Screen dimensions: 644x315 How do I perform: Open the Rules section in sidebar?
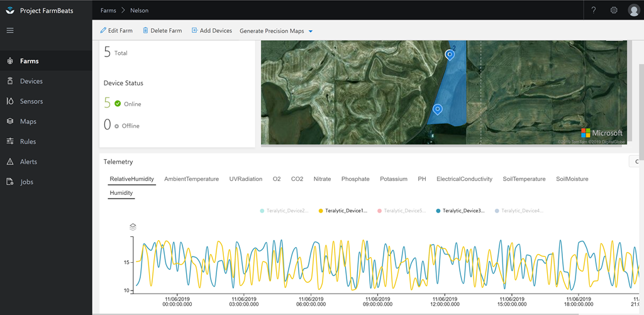click(46, 141)
